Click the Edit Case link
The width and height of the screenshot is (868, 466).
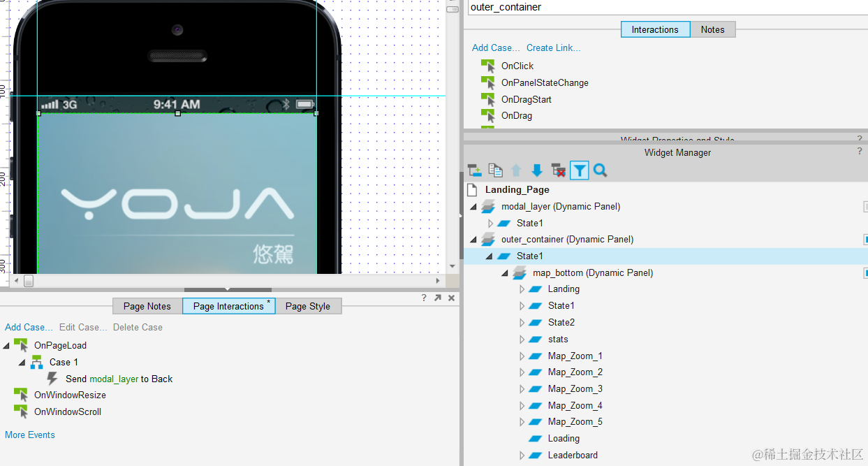(x=83, y=327)
